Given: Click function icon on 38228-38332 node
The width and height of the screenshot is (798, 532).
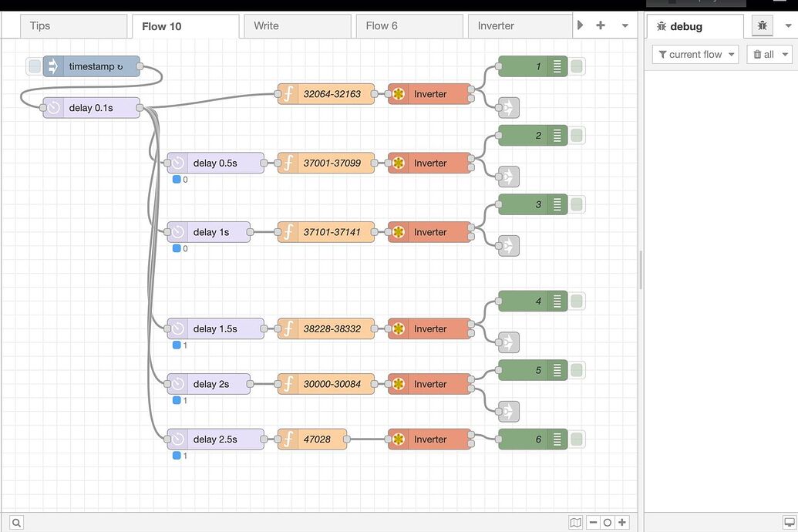Looking at the screenshot, I should pyautogui.click(x=288, y=329).
